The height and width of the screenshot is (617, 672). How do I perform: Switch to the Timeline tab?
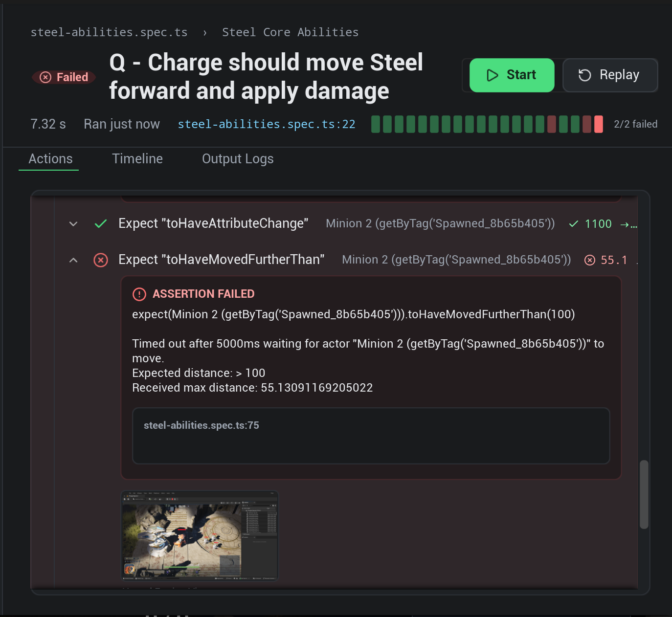pyautogui.click(x=137, y=159)
